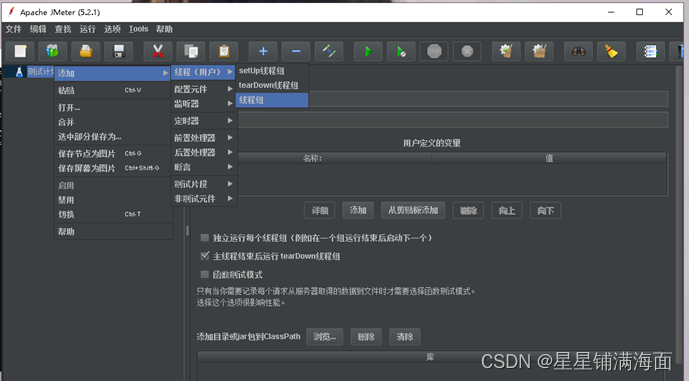Open the 帮助 menu in menu bar
This screenshot has width=689, height=381.
click(x=164, y=29)
